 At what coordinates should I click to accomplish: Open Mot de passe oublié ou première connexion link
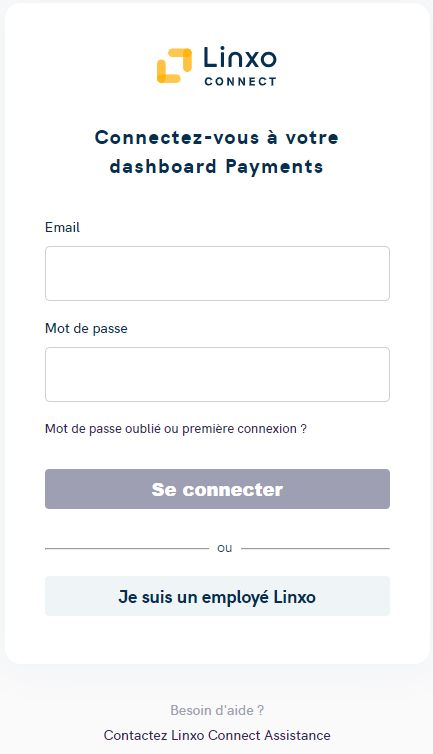pos(176,428)
